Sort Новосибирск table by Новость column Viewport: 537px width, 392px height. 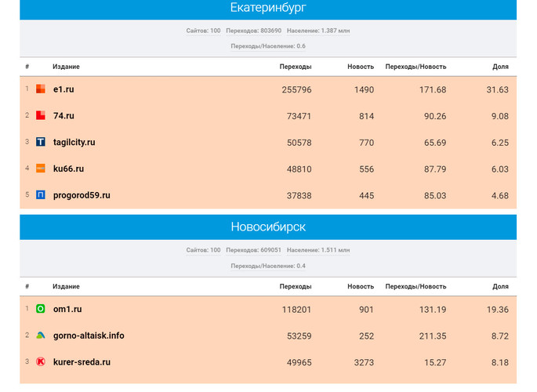click(361, 286)
